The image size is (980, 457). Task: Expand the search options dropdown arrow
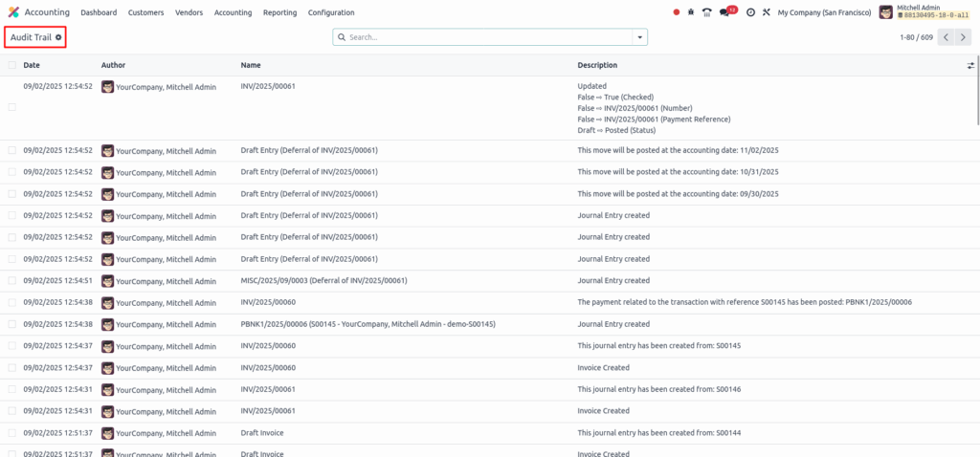pyautogui.click(x=640, y=37)
